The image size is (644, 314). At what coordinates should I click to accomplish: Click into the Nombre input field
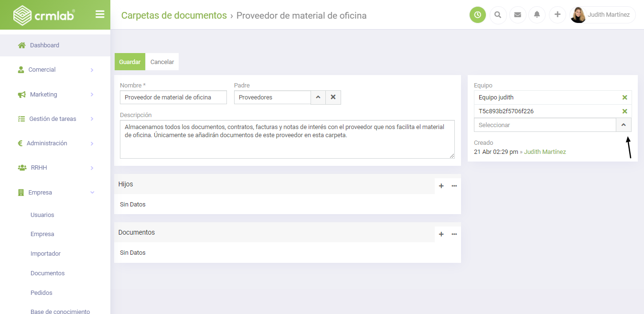(x=173, y=97)
